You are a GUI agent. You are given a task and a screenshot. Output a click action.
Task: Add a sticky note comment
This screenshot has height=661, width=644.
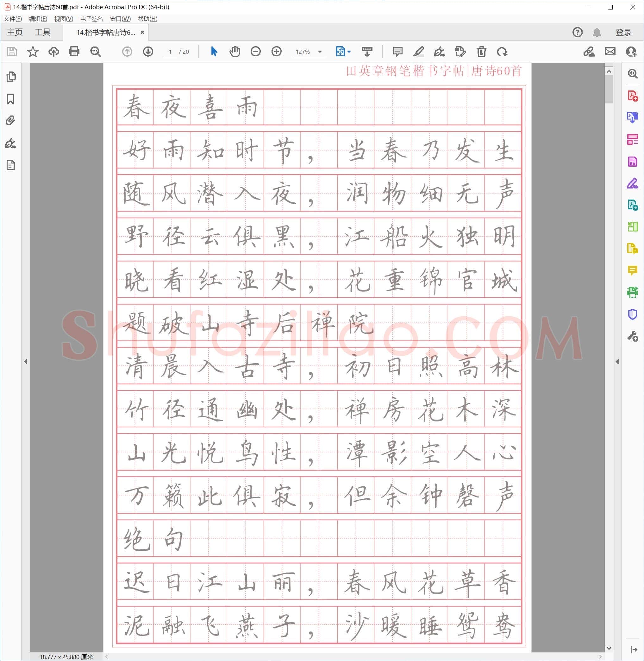pyautogui.click(x=398, y=52)
